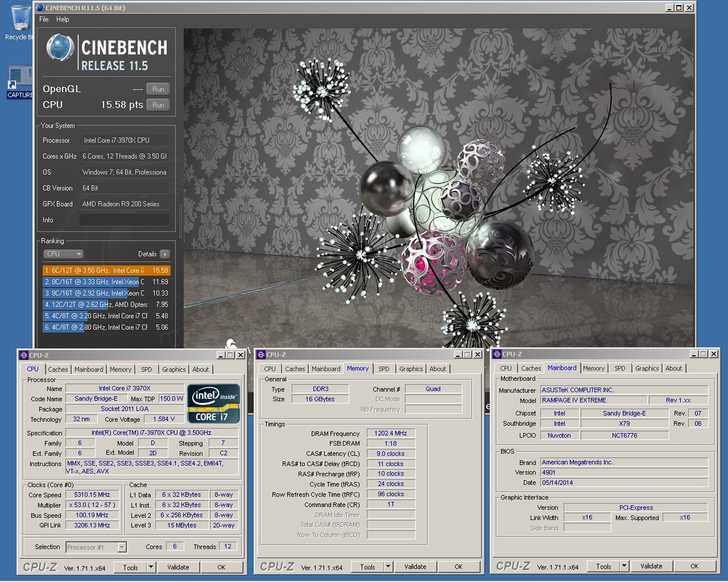The image size is (728, 582).
Task: Switch to Mainboard tab in the CPU-Z CPU window
Action: [x=89, y=369]
